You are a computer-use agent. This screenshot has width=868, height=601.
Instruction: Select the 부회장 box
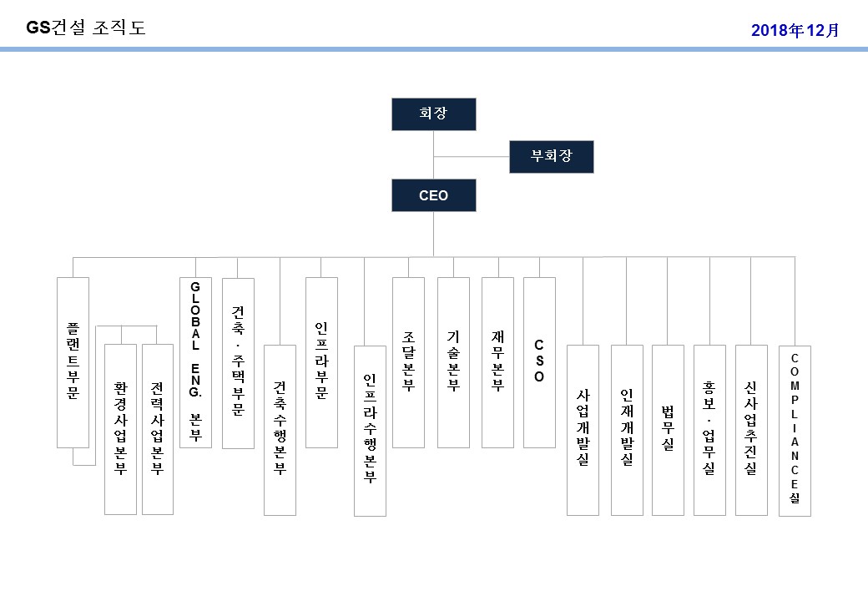(552, 157)
